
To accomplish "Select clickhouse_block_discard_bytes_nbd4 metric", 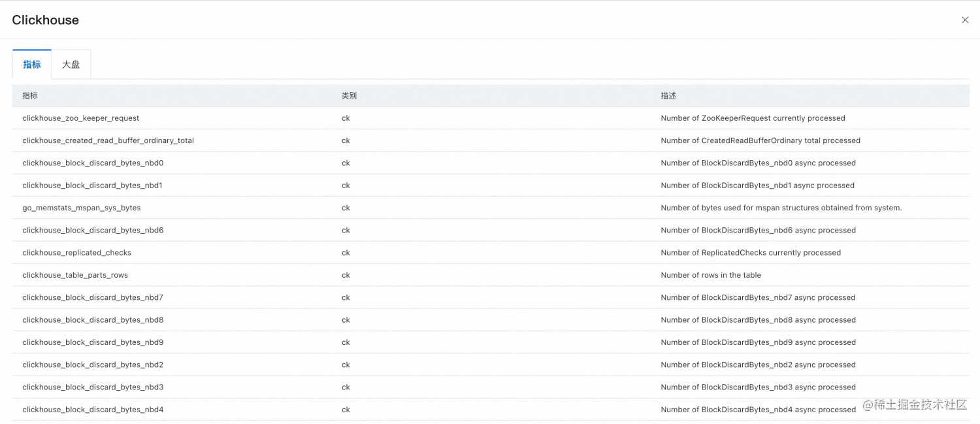I will point(93,410).
